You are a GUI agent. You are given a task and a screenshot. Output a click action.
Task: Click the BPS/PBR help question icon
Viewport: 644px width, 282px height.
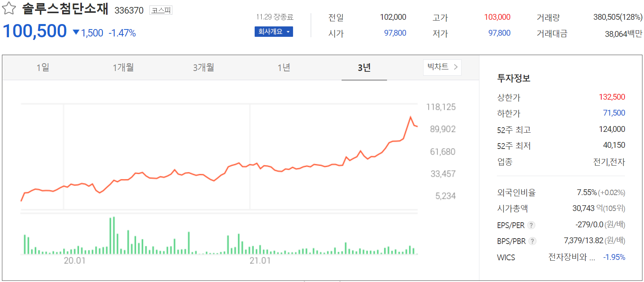533,241
